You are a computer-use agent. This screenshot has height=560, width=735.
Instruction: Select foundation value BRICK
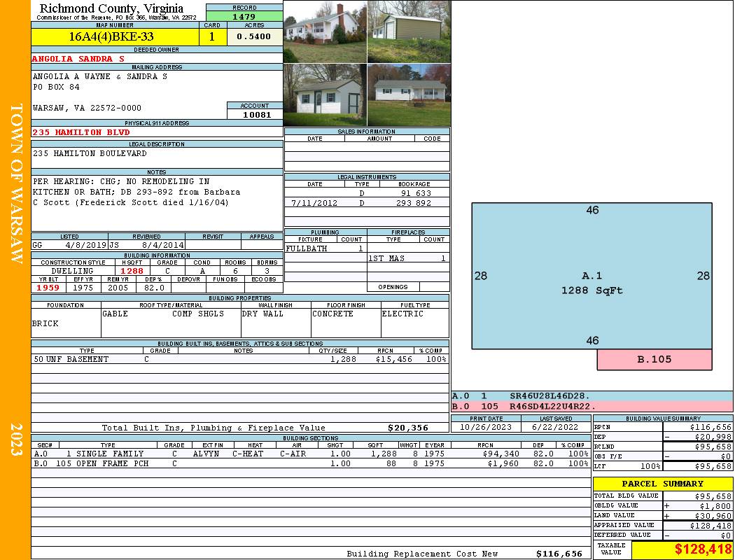click(x=45, y=324)
